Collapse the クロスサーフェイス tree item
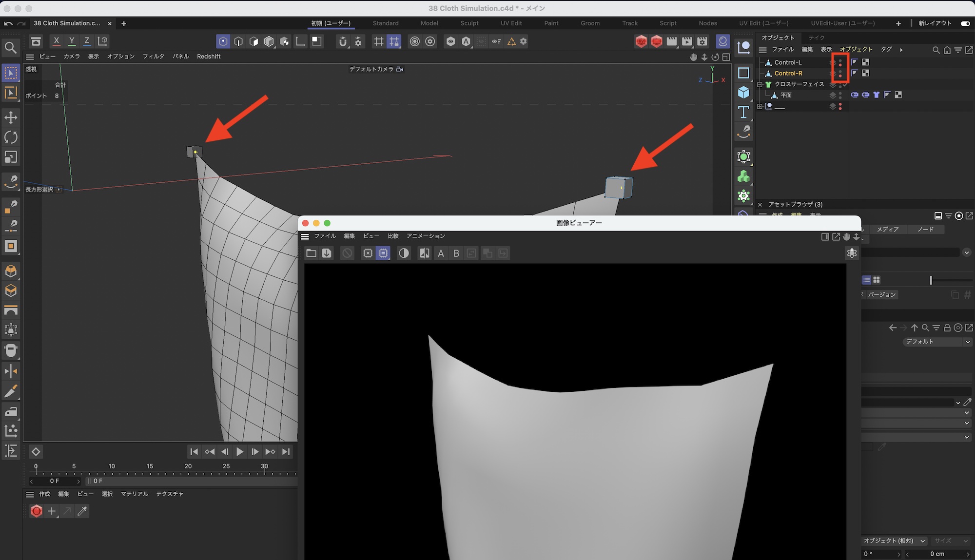Viewport: 975px width, 560px height. click(x=760, y=84)
